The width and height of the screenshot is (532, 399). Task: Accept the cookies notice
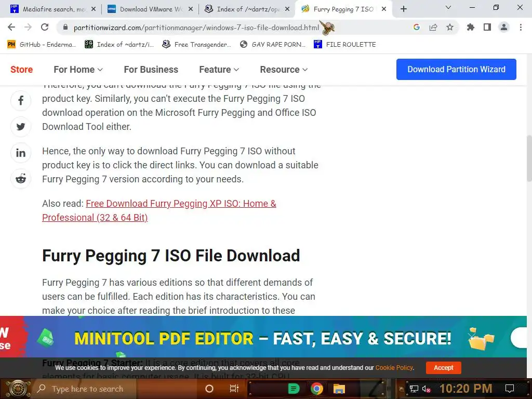click(444, 367)
